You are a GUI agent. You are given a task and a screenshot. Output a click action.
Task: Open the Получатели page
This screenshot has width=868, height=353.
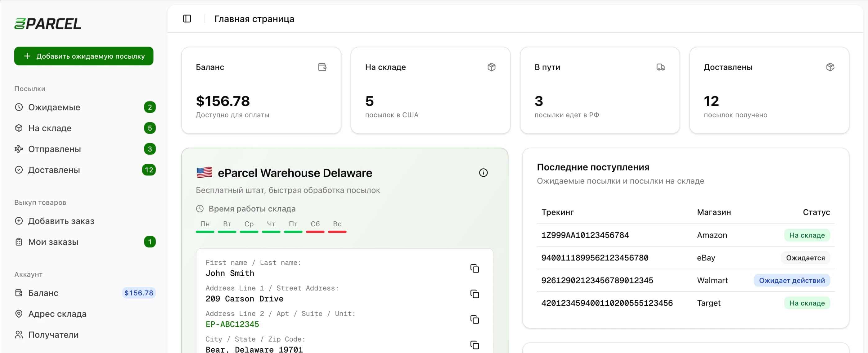pos(54,334)
